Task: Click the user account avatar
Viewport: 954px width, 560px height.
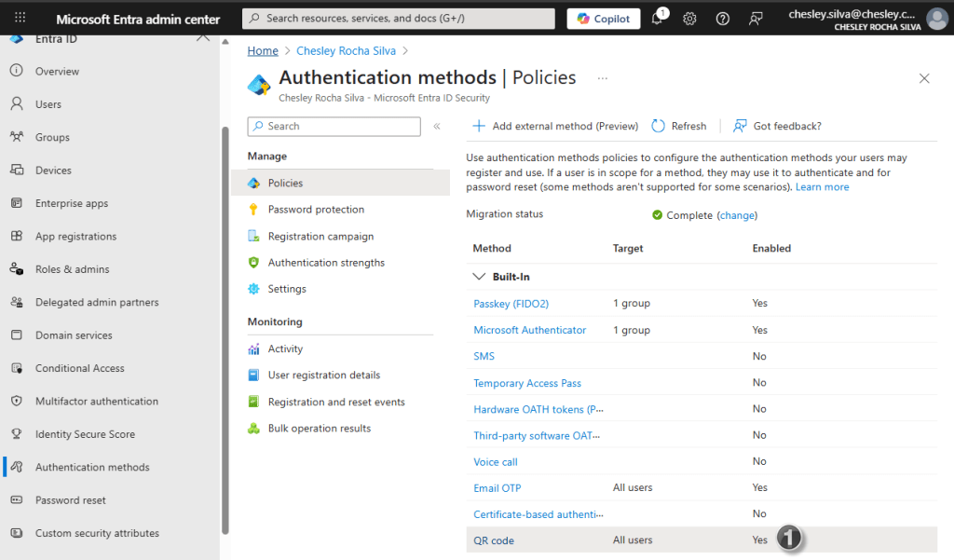Action: pos(936,19)
